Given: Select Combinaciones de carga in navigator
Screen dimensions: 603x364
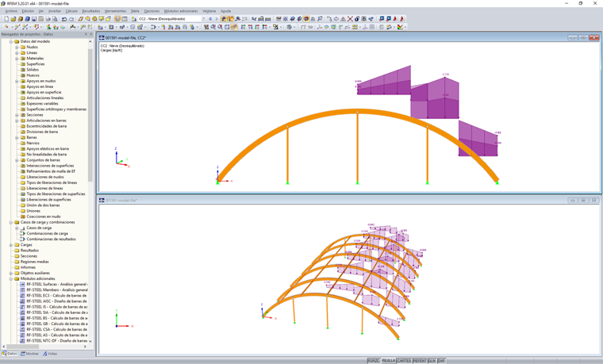Looking at the screenshot, I should click(x=47, y=233).
